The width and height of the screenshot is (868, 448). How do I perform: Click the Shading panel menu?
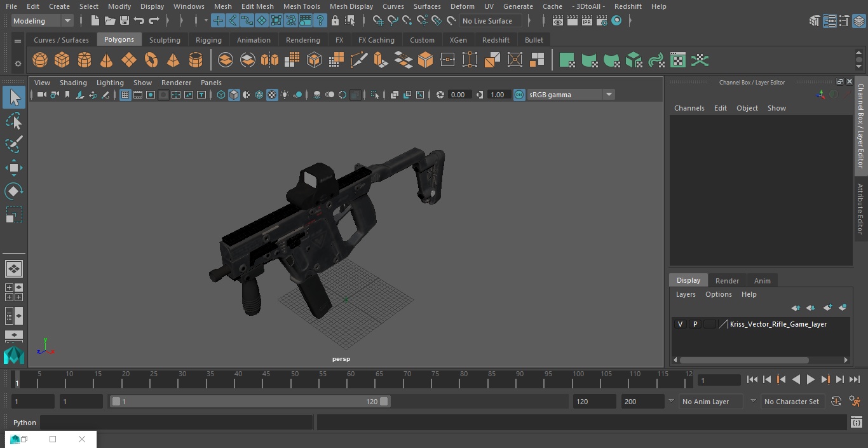(73, 83)
